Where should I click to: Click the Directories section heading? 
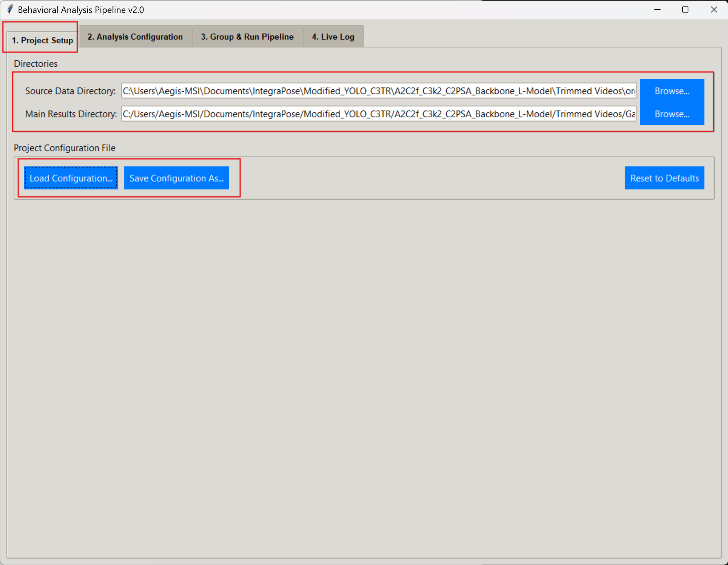pos(36,64)
